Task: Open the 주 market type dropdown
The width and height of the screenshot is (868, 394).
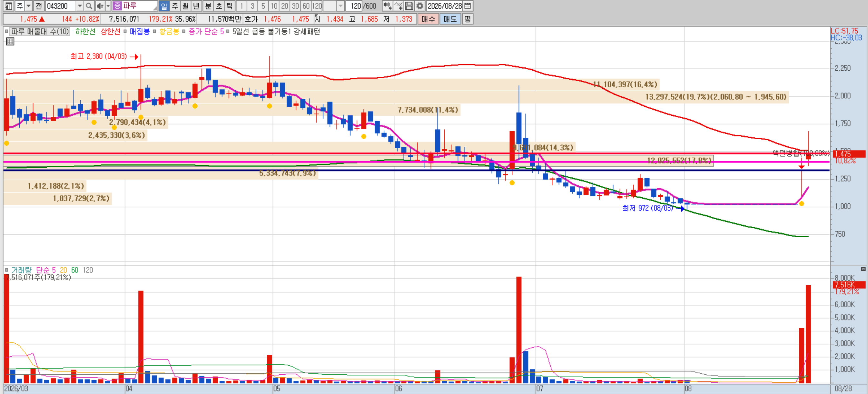Action: pos(29,6)
